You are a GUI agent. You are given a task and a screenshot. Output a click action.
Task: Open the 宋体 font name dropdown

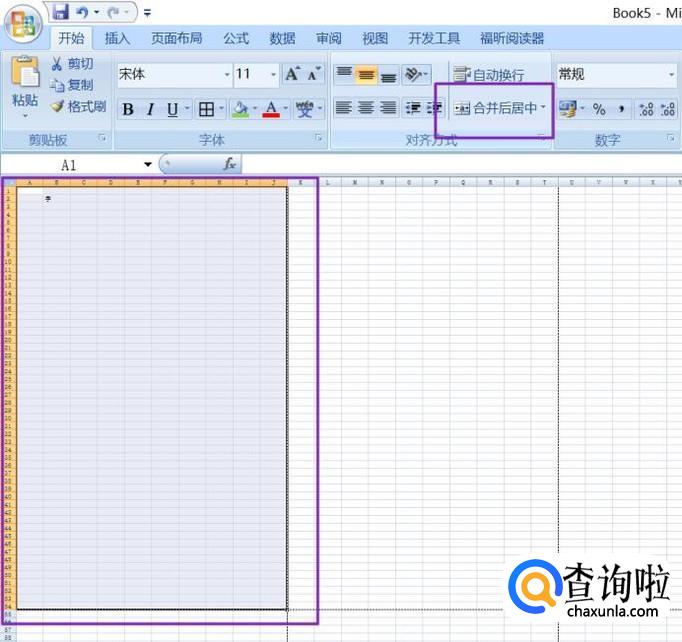[x=227, y=74]
